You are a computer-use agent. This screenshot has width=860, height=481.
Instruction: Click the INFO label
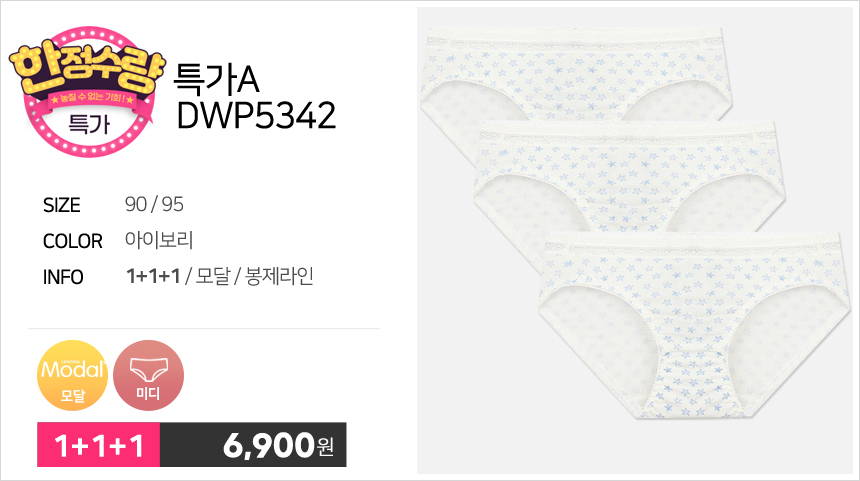[x=63, y=278]
